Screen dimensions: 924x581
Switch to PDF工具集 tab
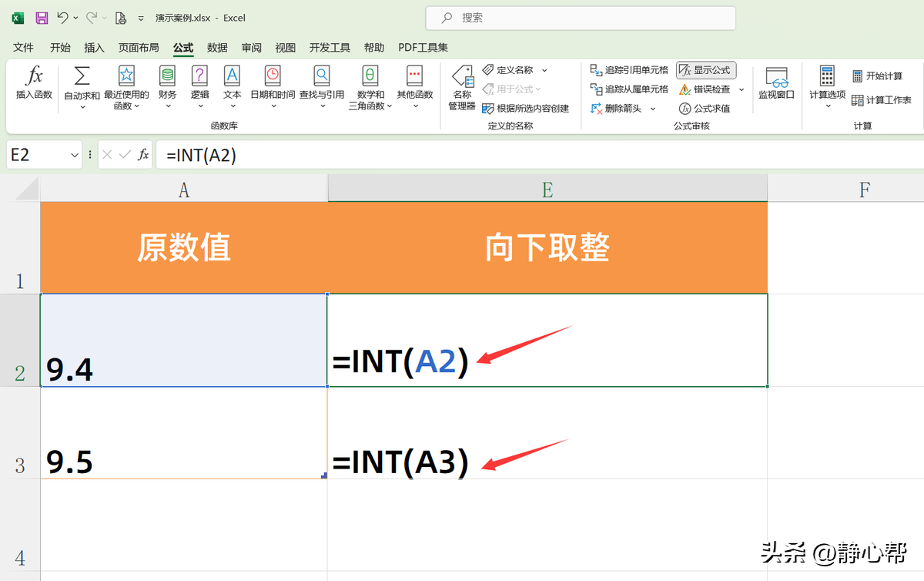[x=423, y=48]
